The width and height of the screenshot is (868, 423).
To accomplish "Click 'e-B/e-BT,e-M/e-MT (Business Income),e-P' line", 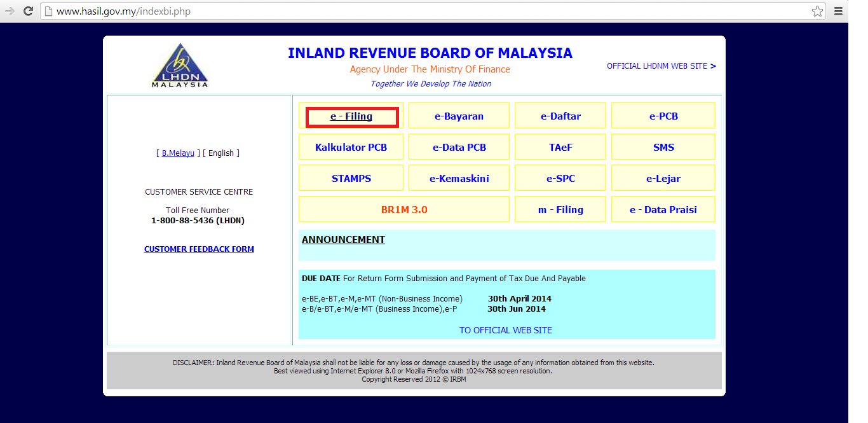I will [379, 309].
